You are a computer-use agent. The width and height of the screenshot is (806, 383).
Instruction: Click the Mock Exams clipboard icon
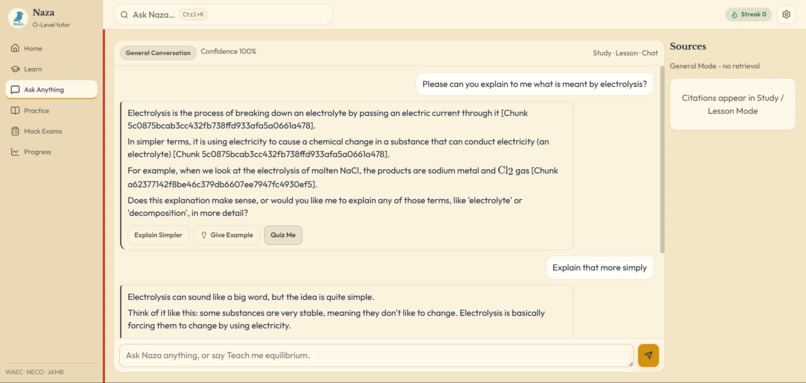coord(15,131)
